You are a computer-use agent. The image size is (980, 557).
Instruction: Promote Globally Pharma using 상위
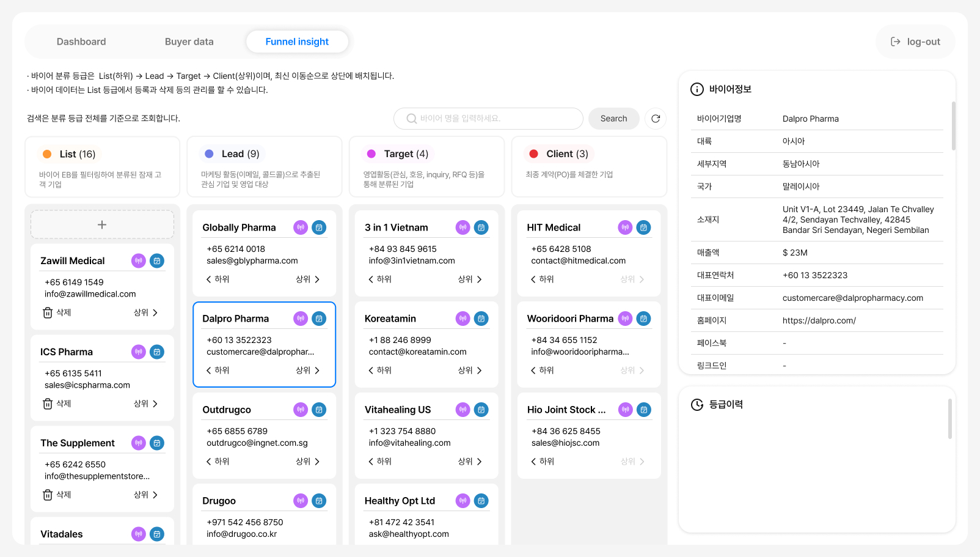coord(308,279)
